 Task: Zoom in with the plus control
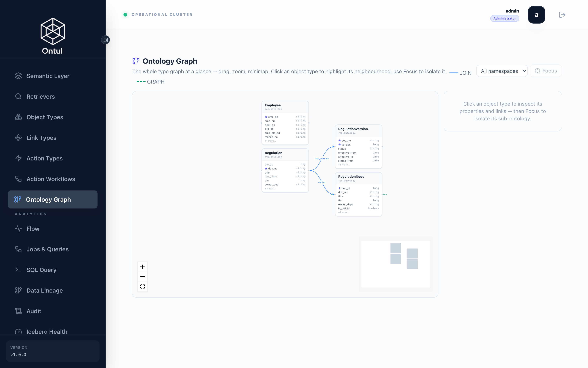pyautogui.click(x=143, y=267)
